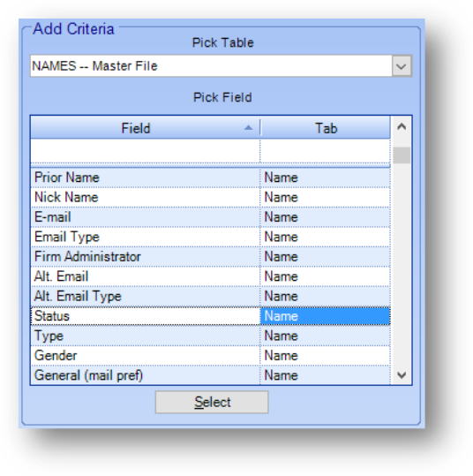Click the NAMES -- Master File combo box
This screenshot has height=476, width=473.
pos(221,66)
